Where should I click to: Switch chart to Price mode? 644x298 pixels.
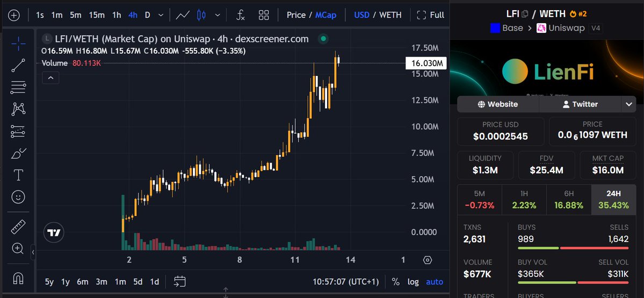296,15
